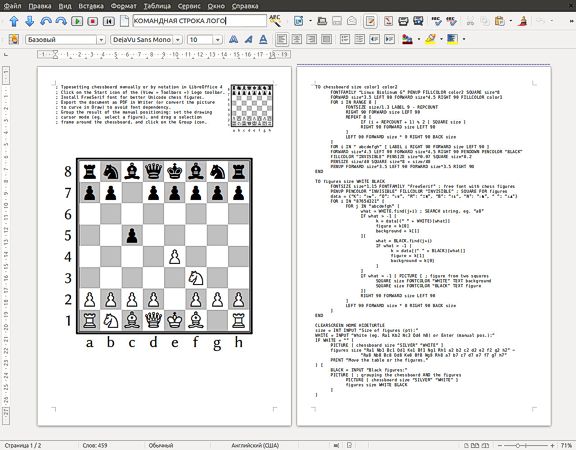Click the Logo clear screen page icon
This screenshot has width=576, height=450.
pos(125,21)
